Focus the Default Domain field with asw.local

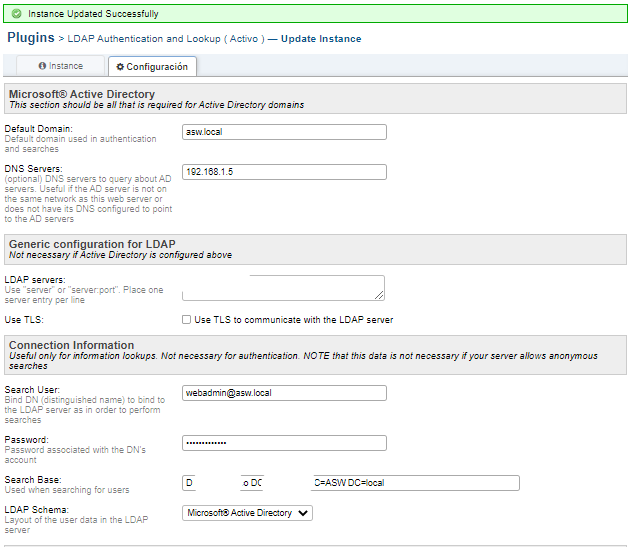click(x=284, y=132)
